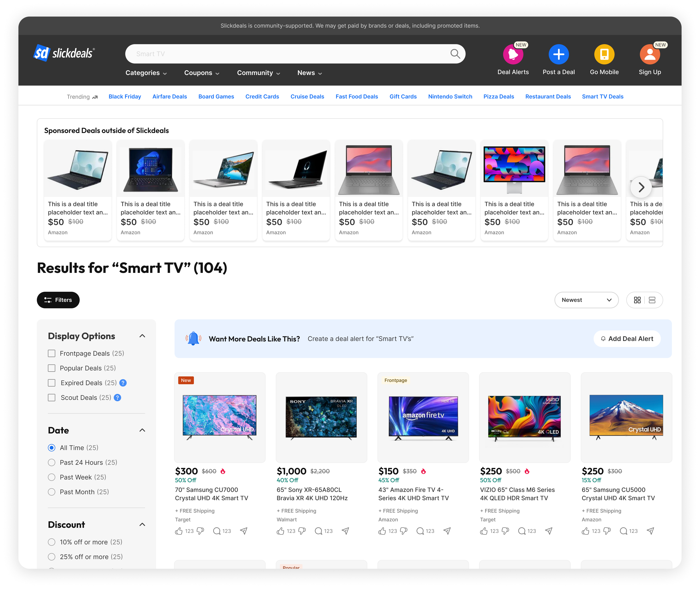Switch to grid view layout
The height and width of the screenshot is (589, 700).
pos(637,300)
